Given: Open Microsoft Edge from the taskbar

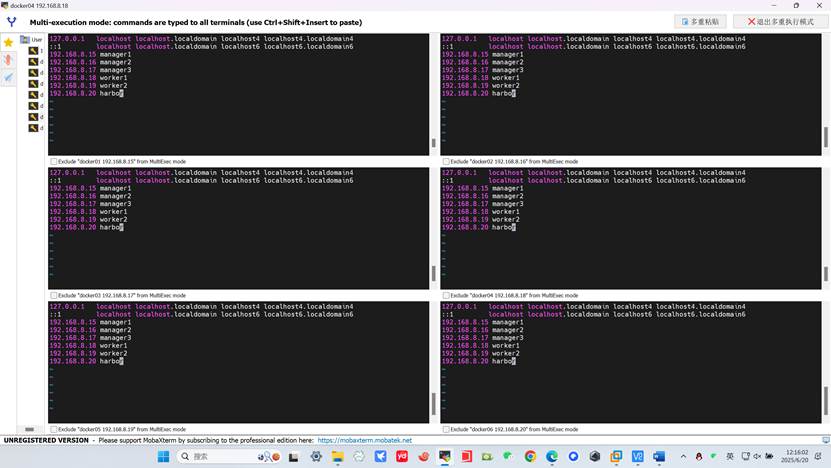Looking at the screenshot, I should click(x=552, y=456).
